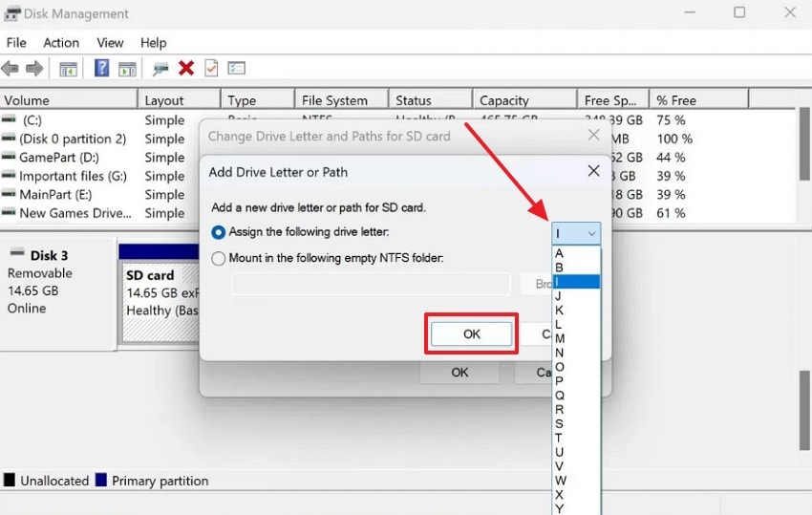
Task: Open the Help menu
Action: [153, 43]
